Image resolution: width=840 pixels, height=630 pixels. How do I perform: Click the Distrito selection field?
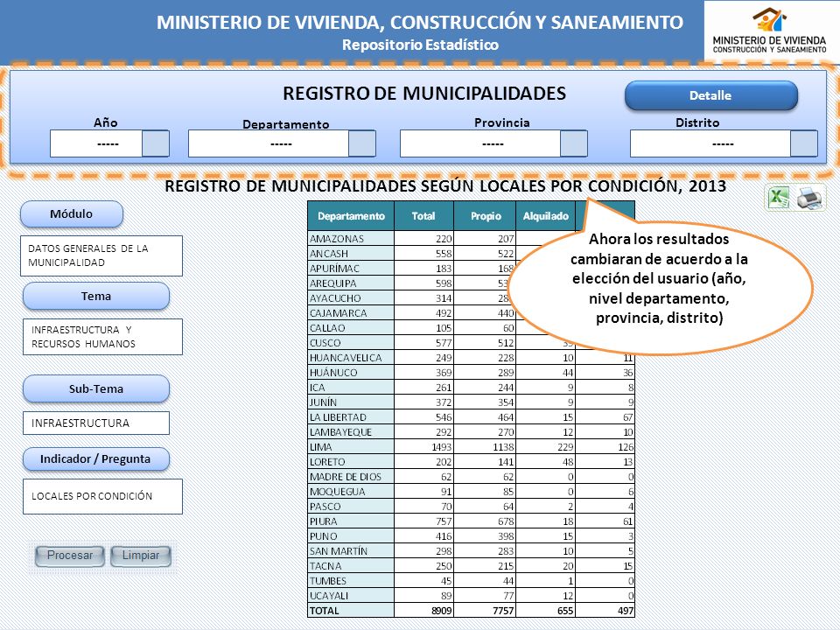click(710, 143)
